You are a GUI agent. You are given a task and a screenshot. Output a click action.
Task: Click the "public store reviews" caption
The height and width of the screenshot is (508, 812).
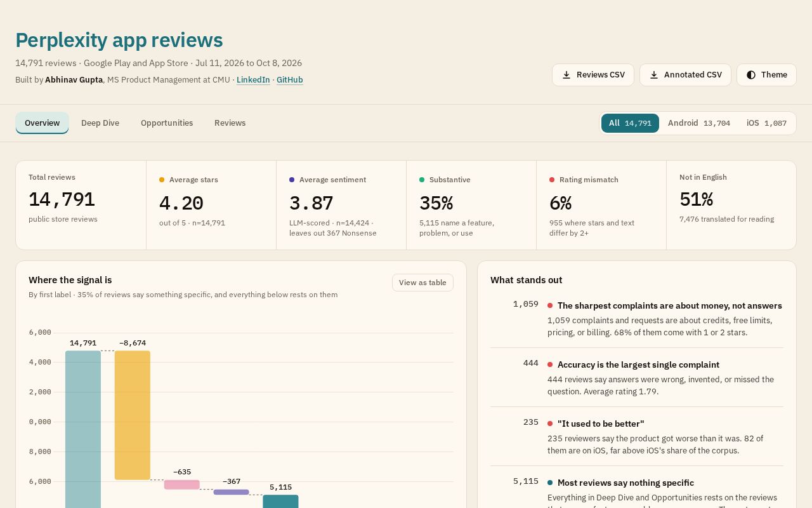(x=63, y=219)
